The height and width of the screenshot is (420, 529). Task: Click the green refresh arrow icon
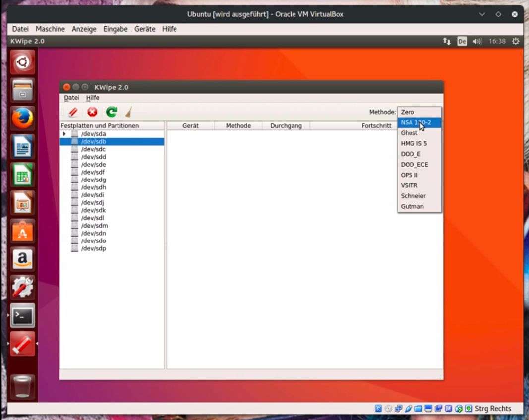(x=111, y=112)
